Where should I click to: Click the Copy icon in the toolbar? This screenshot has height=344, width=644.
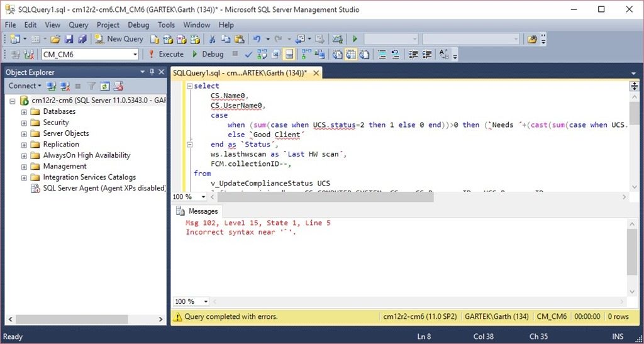click(226, 39)
